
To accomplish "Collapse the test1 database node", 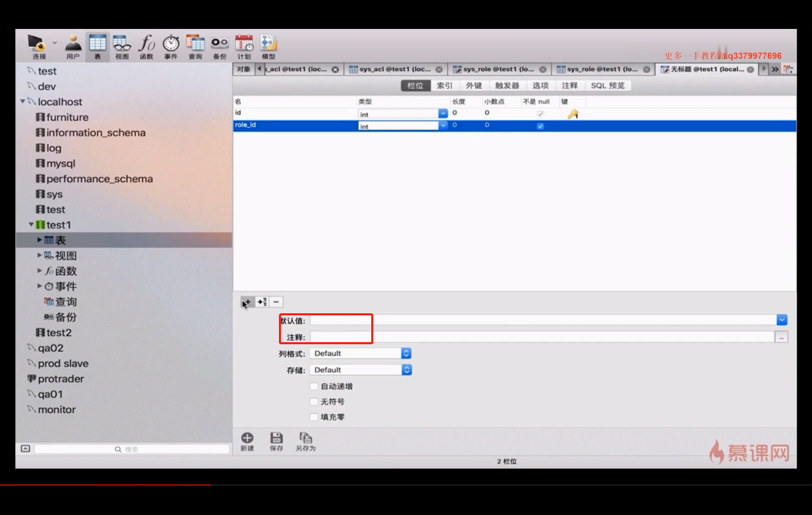I will point(31,224).
